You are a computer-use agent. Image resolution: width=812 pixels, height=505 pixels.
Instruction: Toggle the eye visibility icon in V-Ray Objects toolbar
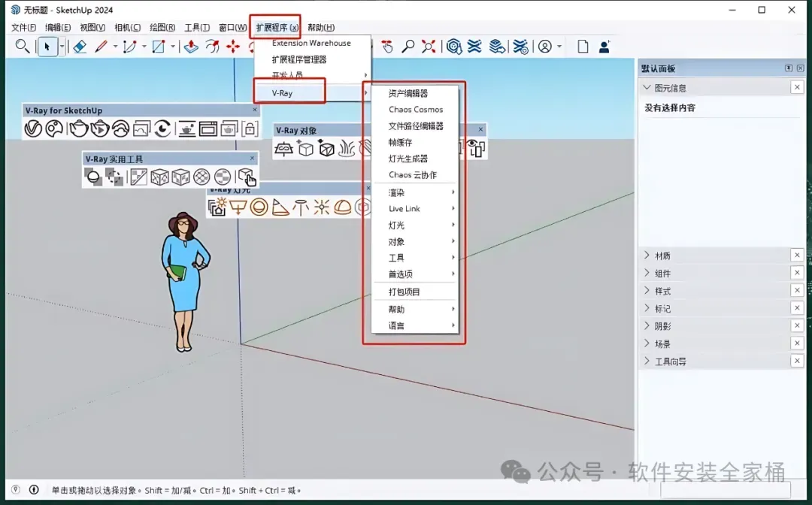coord(477,149)
